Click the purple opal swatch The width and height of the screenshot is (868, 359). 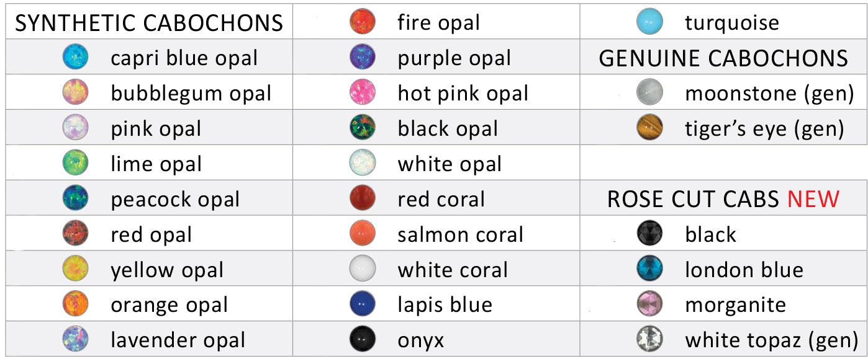[363, 58]
